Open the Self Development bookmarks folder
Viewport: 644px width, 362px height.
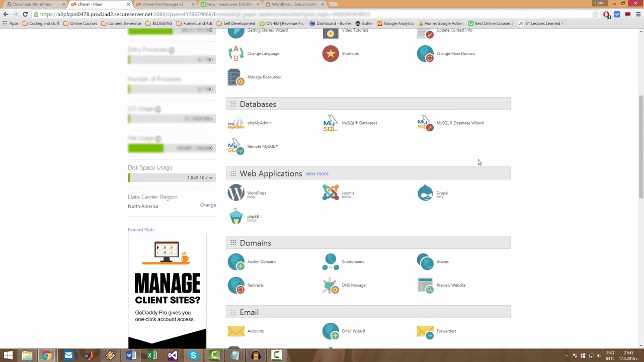tap(235, 23)
